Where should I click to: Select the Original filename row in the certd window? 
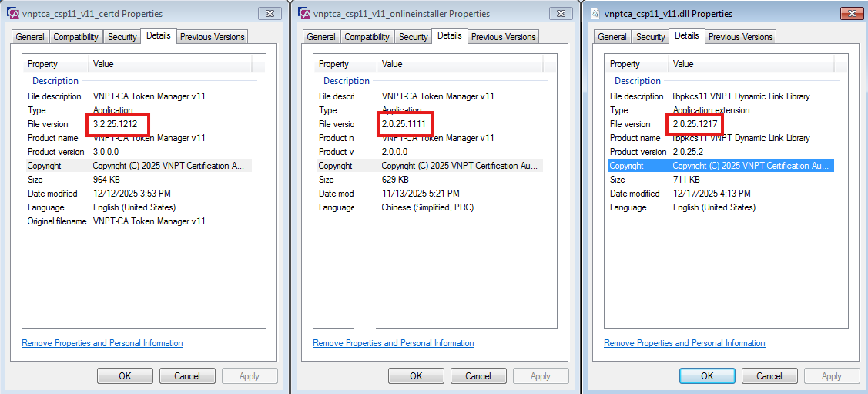click(139, 221)
